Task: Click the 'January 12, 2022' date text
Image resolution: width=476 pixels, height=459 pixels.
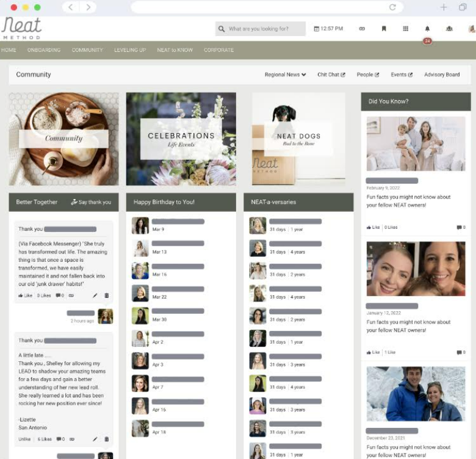Action: tap(383, 313)
